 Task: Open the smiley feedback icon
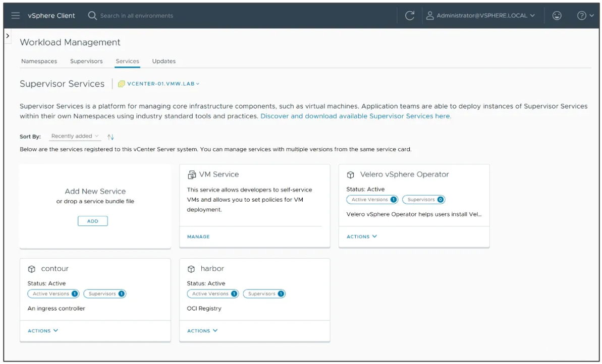(557, 15)
